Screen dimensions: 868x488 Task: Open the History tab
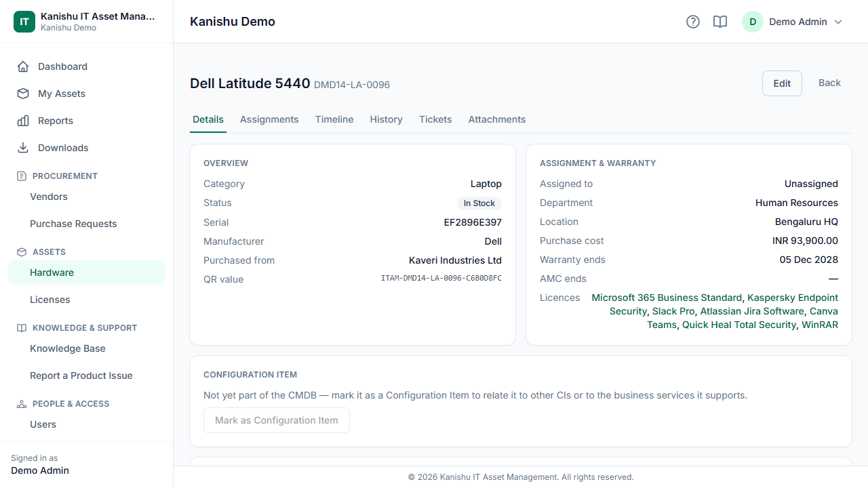(387, 119)
